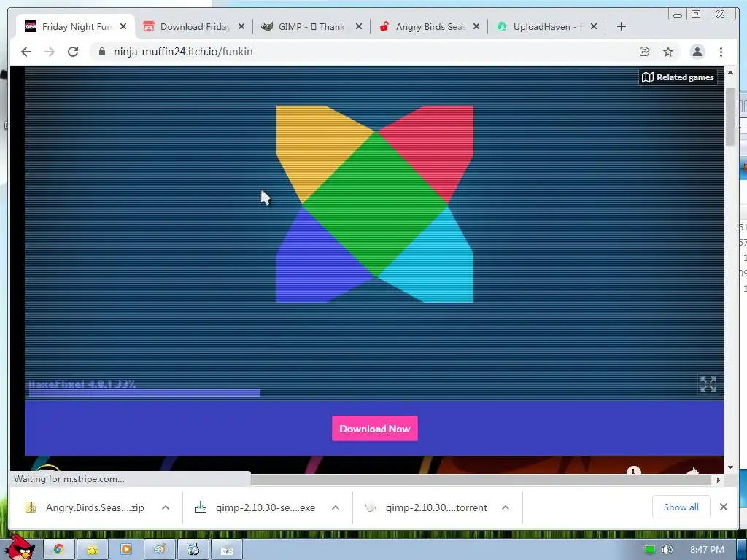This screenshot has width=747, height=560.
Task: View site security lock info
Action: pyautogui.click(x=101, y=52)
